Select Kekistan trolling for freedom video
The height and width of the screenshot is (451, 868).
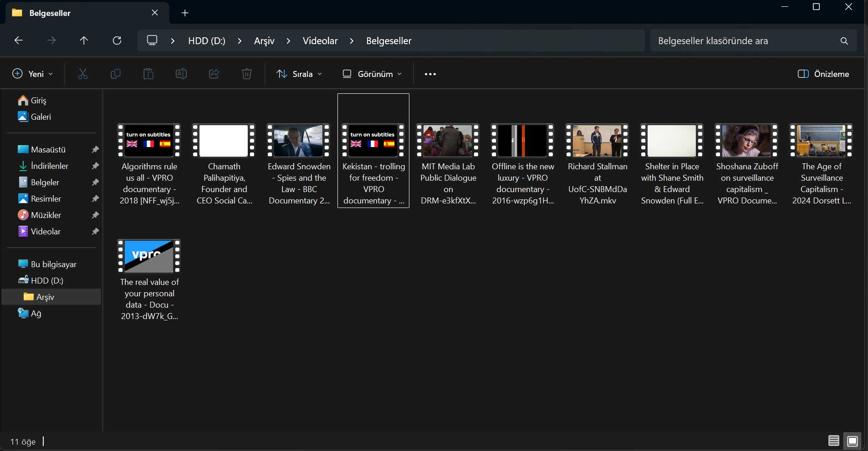[373, 151]
